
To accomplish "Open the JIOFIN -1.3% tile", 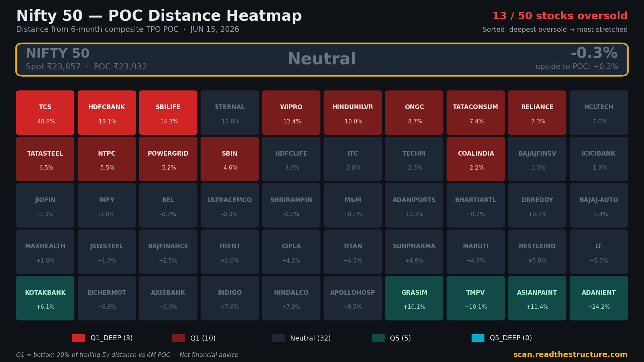I will coord(45,205).
